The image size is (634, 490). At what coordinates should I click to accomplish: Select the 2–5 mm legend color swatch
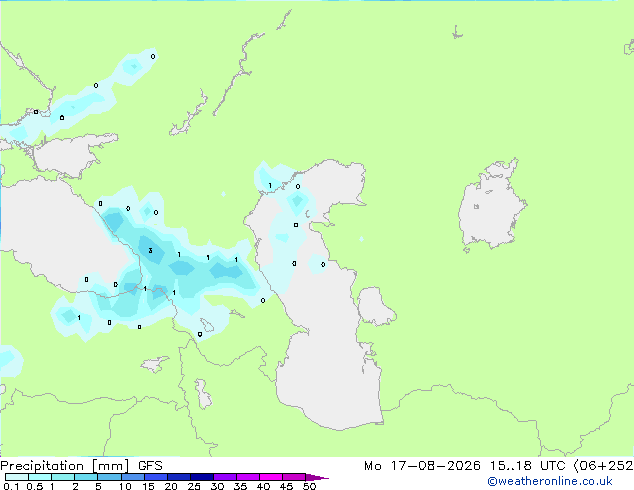[x=86, y=477]
